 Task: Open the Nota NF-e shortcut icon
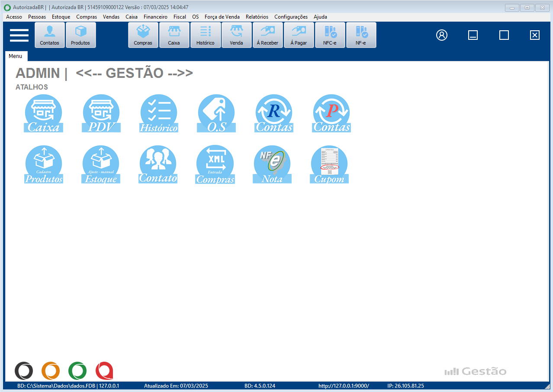coord(272,164)
